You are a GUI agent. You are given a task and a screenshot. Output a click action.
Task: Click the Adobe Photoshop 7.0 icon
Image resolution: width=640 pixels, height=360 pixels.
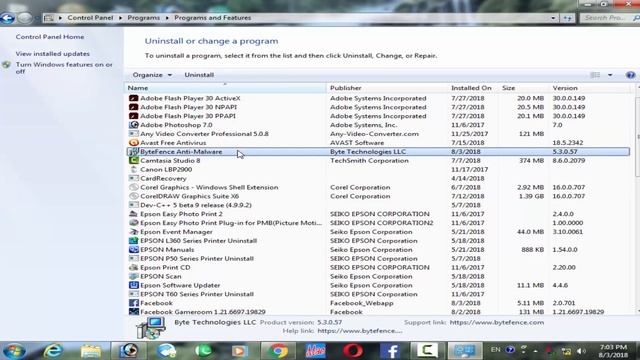click(133, 125)
